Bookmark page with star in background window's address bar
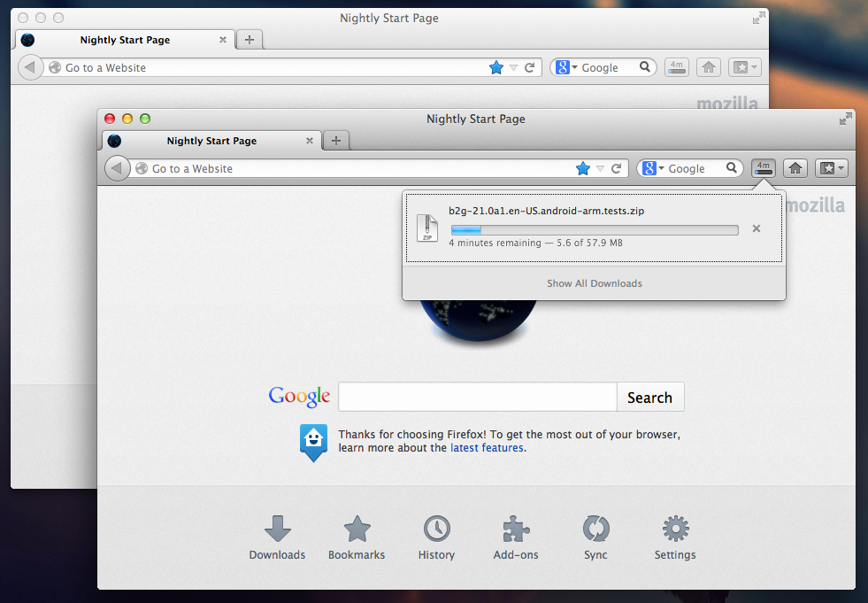The image size is (868, 603). (x=496, y=67)
